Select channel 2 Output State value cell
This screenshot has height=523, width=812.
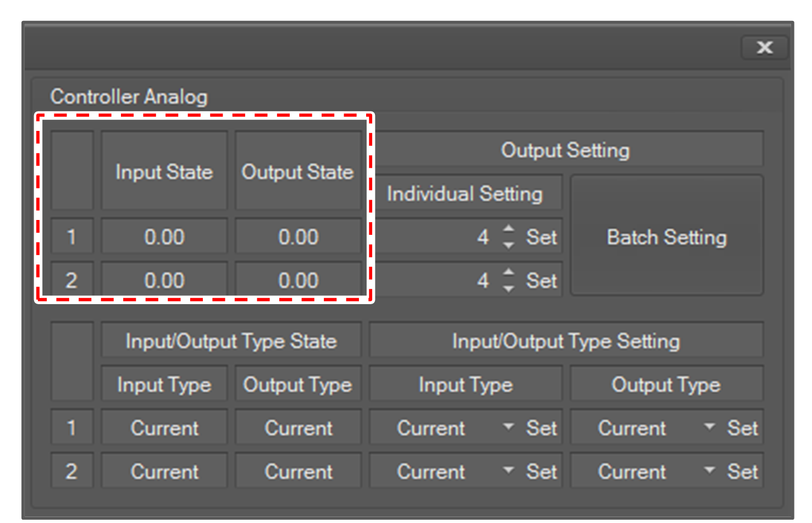tap(298, 280)
